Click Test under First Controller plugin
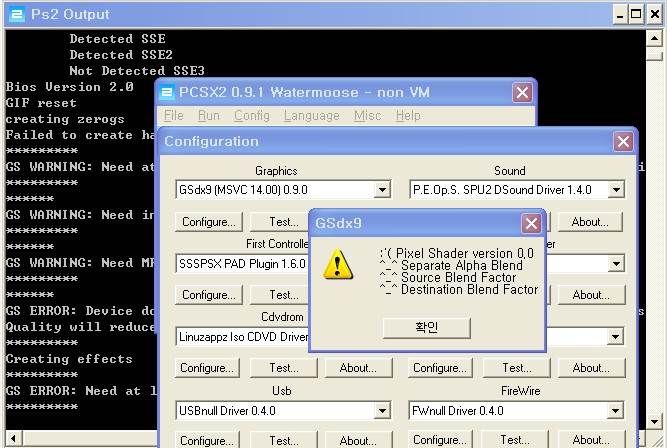 281,295
